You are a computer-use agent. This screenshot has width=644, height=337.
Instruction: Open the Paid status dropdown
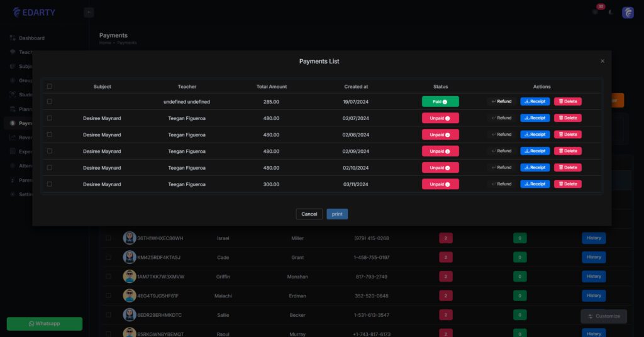pos(440,101)
